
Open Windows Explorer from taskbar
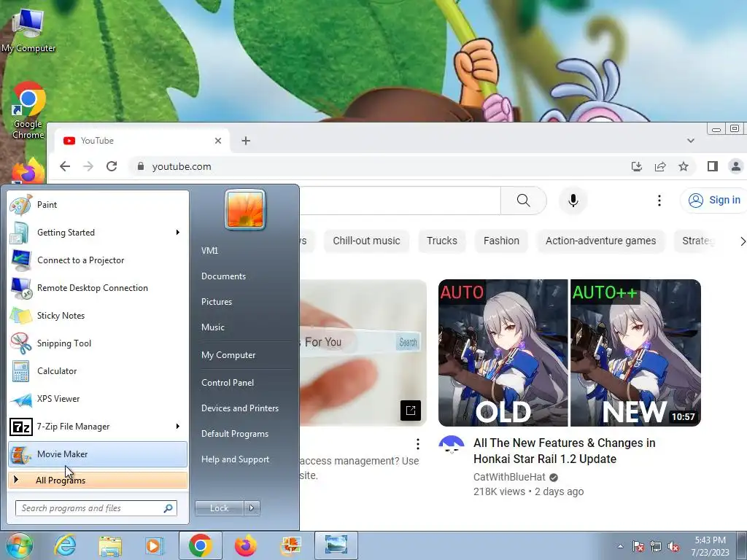click(111, 545)
